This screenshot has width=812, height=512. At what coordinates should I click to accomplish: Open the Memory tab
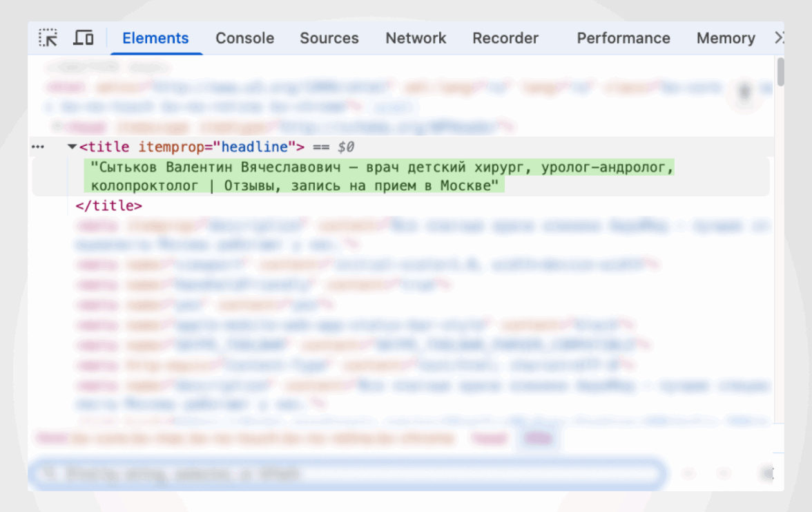pos(725,39)
